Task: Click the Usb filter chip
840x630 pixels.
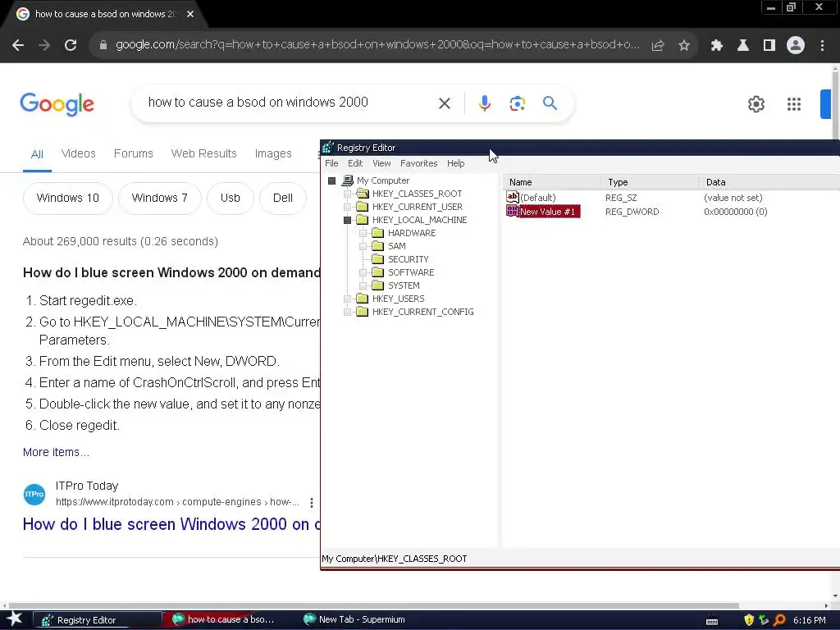Action: click(x=231, y=199)
